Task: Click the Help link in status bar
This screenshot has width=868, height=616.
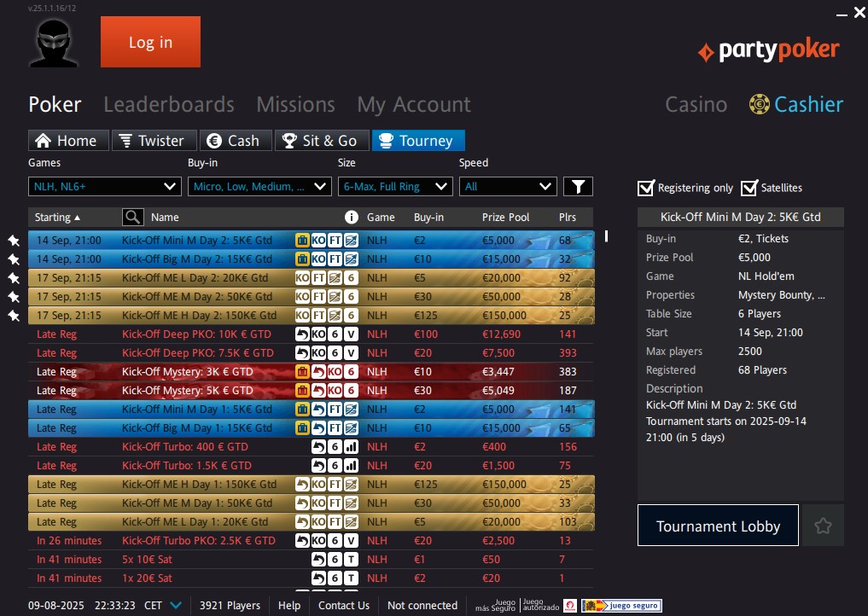Action: point(289,606)
